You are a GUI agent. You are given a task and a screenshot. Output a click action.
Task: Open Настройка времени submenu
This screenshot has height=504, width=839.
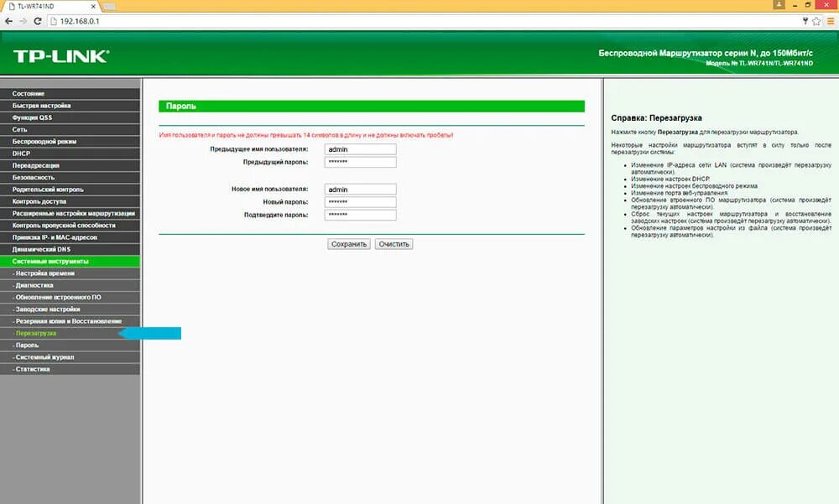point(70,273)
